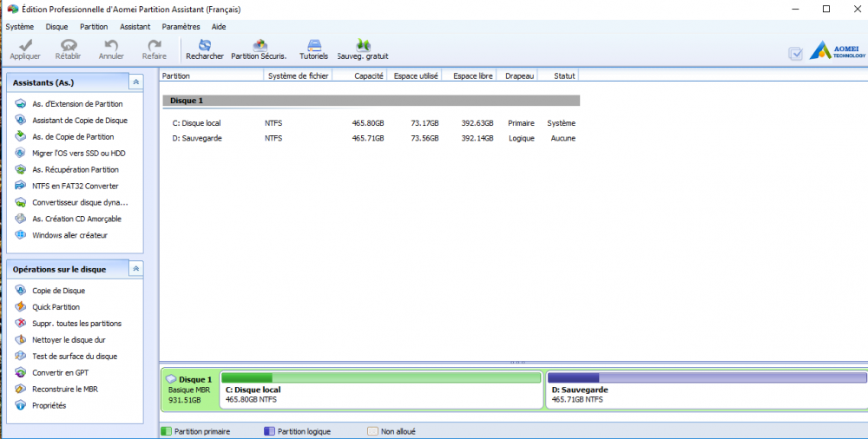
Task: Choose Reconstruire le MBR operation
Action: point(65,390)
